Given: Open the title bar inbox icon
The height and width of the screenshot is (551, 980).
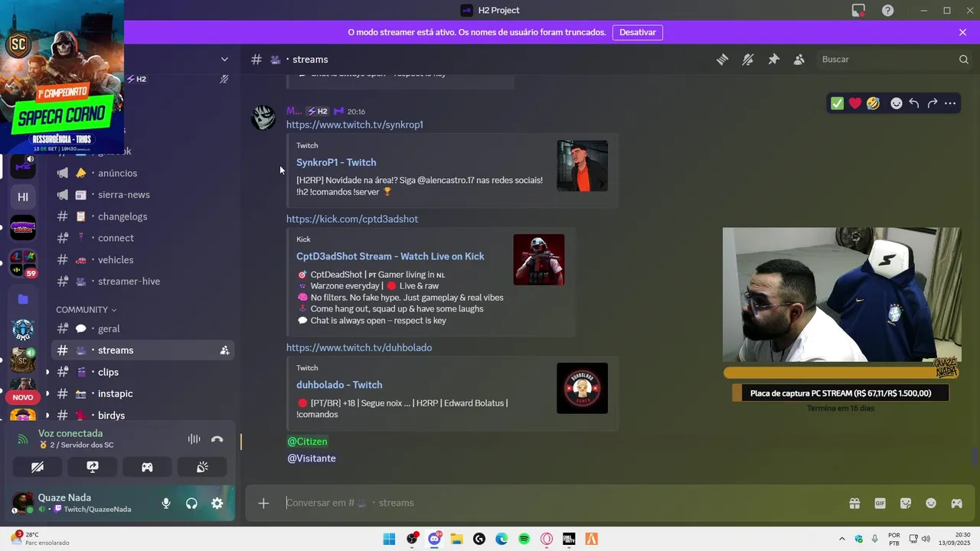Looking at the screenshot, I should [x=859, y=11].
